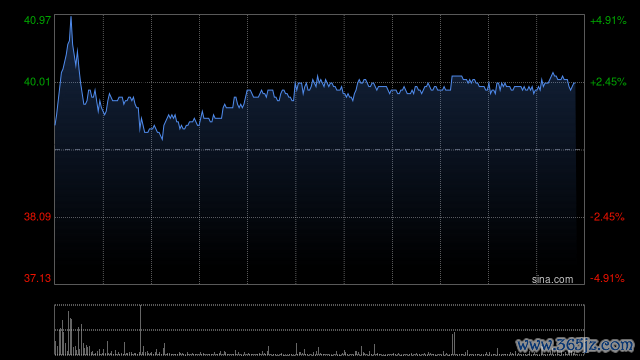Click the 38.09 price axis label

click(x=38, y=217)
